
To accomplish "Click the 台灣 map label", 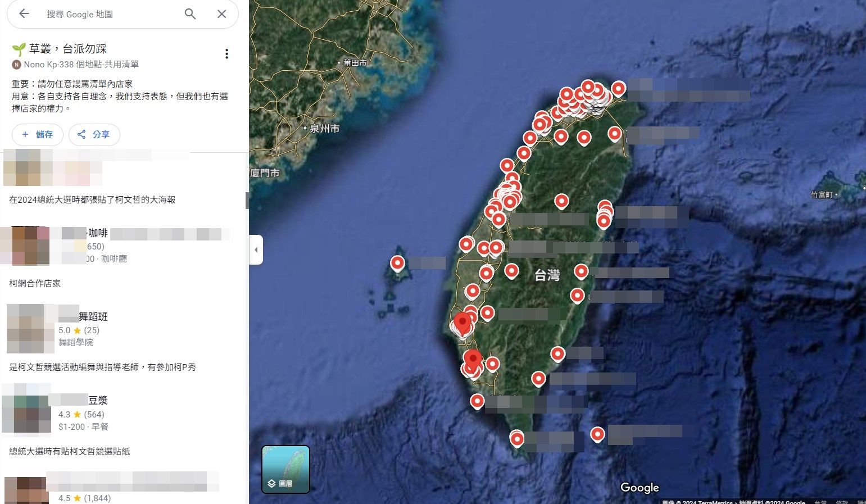I will [x=547, y=275].
